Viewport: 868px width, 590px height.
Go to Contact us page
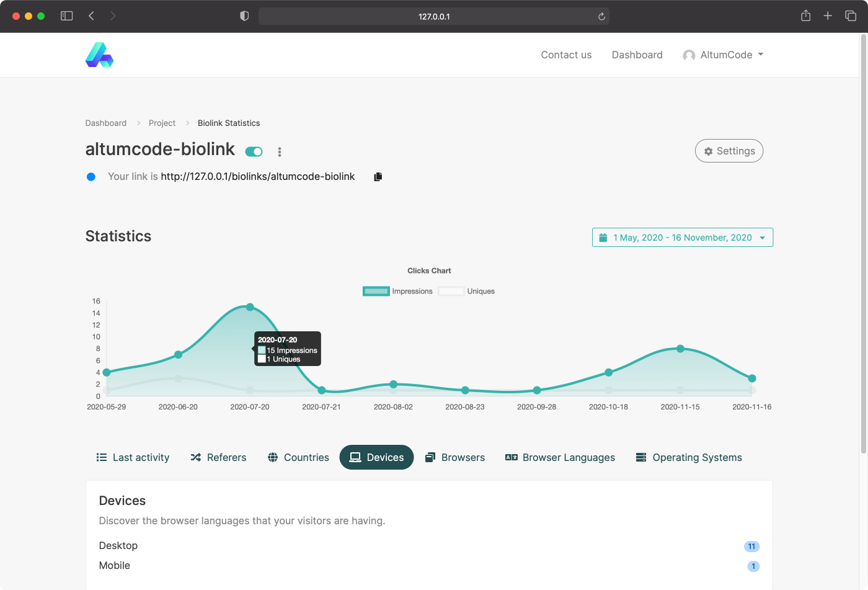click(x=566, y=55)
